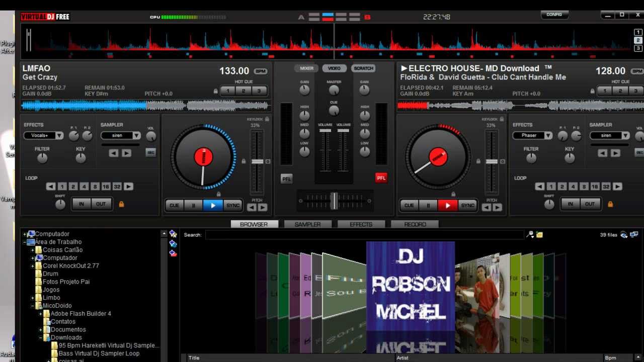Switch to RECORD tab
This screenshot has width=644, height=362.
[415, 224]
